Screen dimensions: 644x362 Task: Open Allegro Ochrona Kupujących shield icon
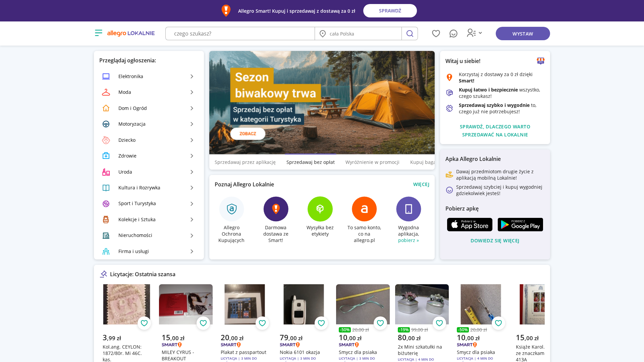(231, 209)
